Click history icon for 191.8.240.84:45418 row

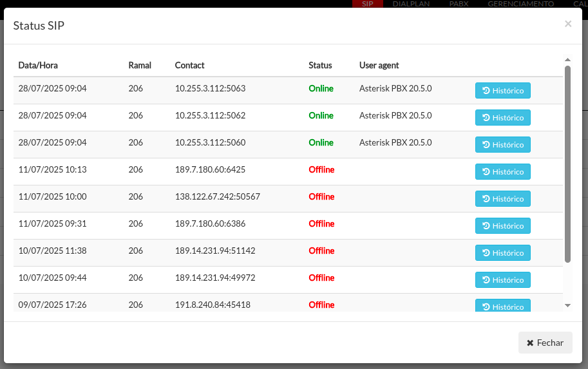(486, 307)
